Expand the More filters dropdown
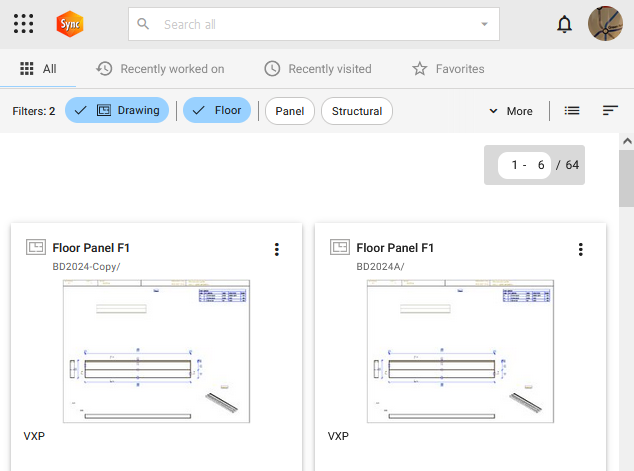 coord(510,111)
